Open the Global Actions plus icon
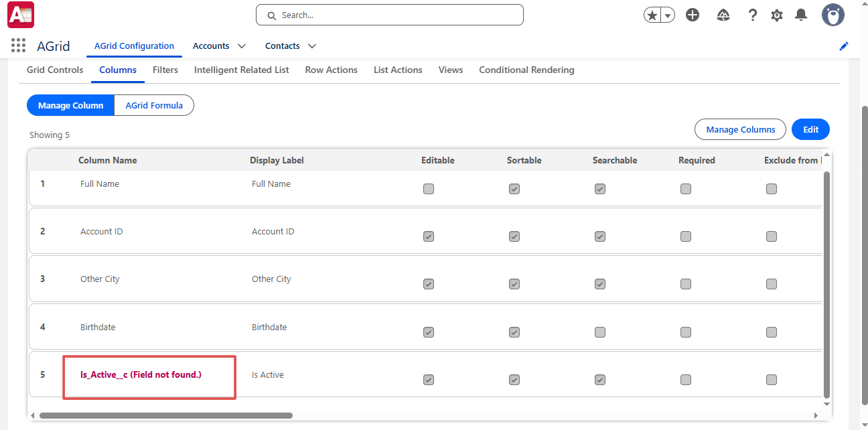Image resolution: width=868 pixels, height=430 pixels. [x=693, y=15]
